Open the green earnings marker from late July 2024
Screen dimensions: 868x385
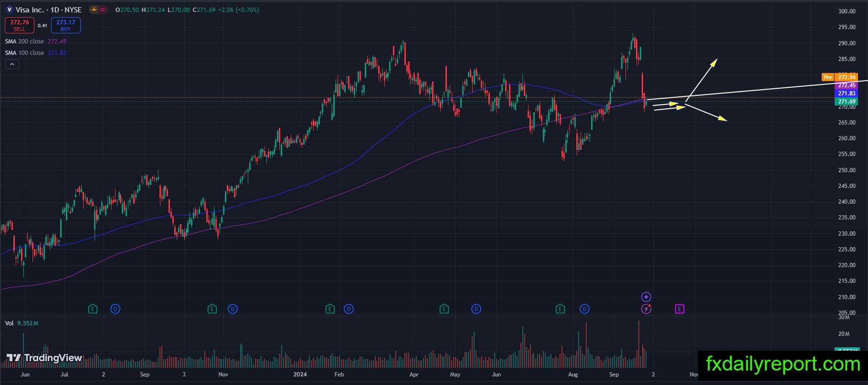coord(560,309)
